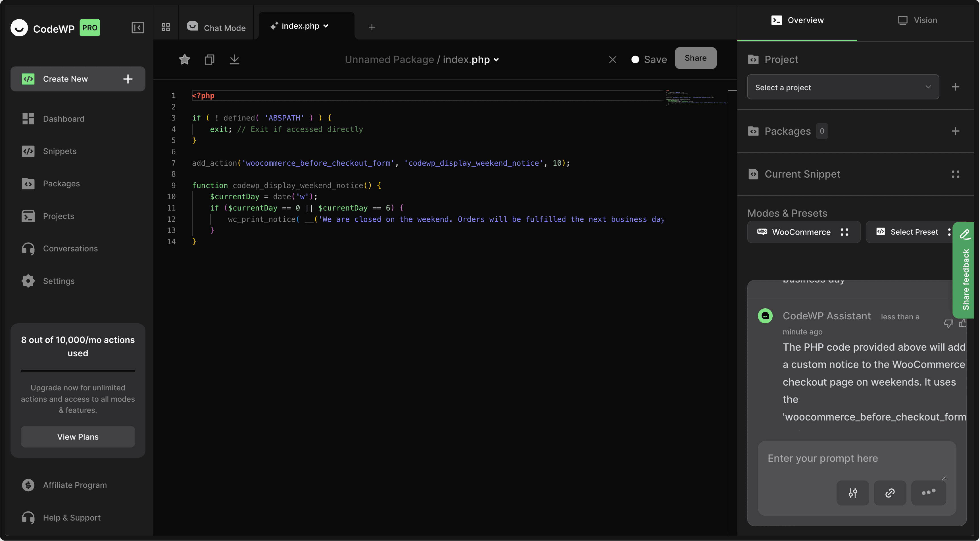Thumbs down the assistant response
This screenshot has height=541, width=980.
point(948,323)
